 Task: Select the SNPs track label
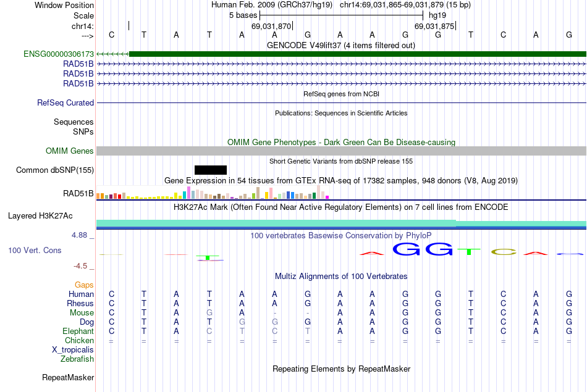click(83, 131)
